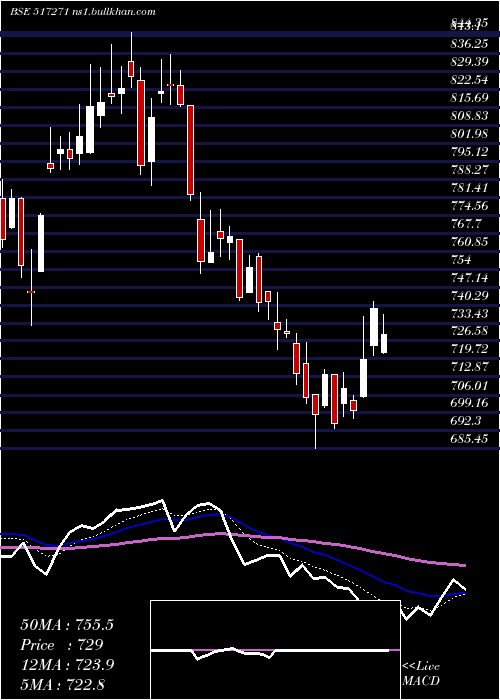Click the 685.45 price axis label
The width and height of the screenshot is (500, 700).
click(x=469, y=439)
